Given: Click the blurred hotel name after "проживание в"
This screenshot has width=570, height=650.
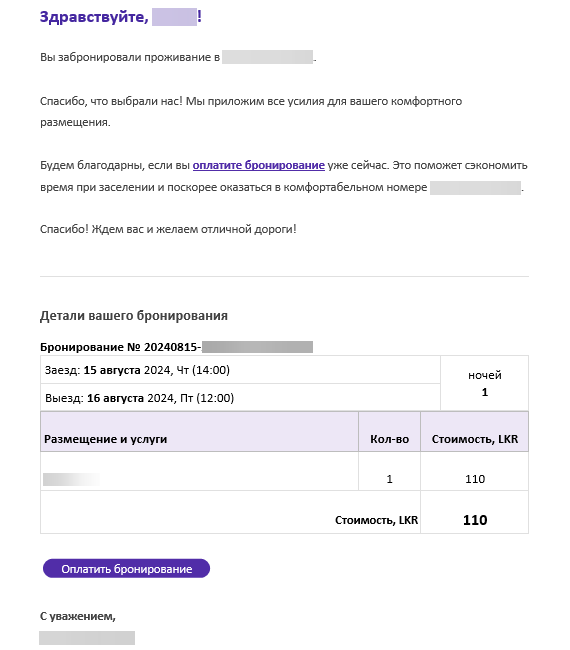Looking at the screenshot, I should coord(267,57).
